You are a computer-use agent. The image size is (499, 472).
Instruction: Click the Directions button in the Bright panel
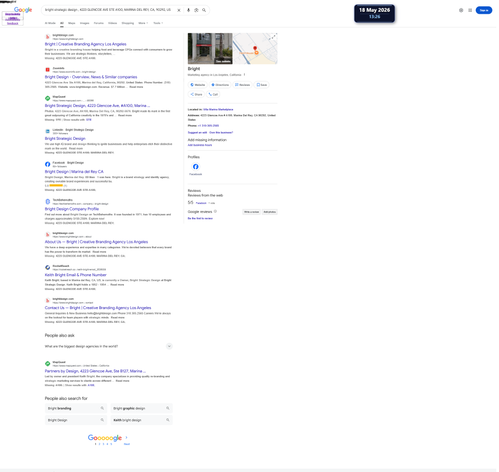(x=221, y=85)
